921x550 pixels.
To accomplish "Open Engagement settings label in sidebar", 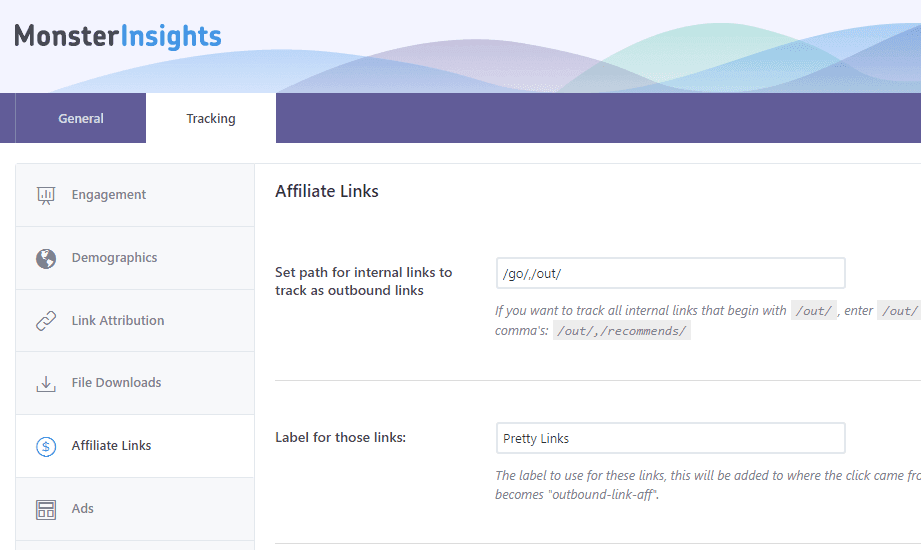I will [109, 195].
